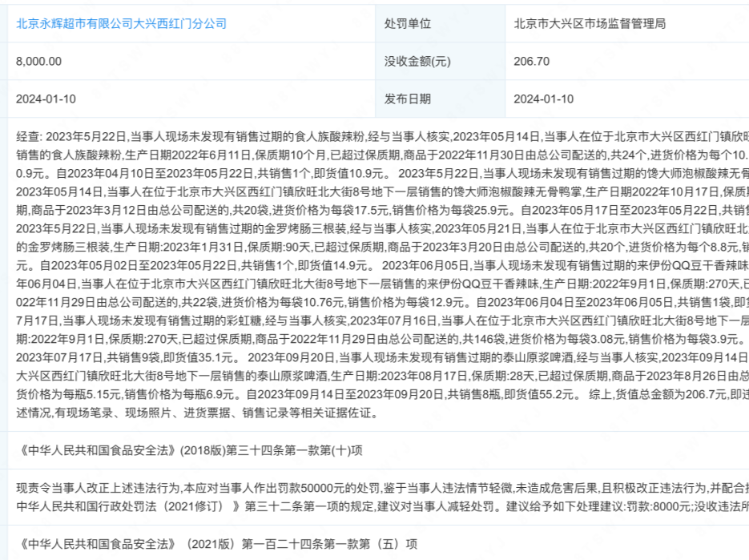Click the 北京市大兴区市场监督管理局 authority text

(590, 23)
